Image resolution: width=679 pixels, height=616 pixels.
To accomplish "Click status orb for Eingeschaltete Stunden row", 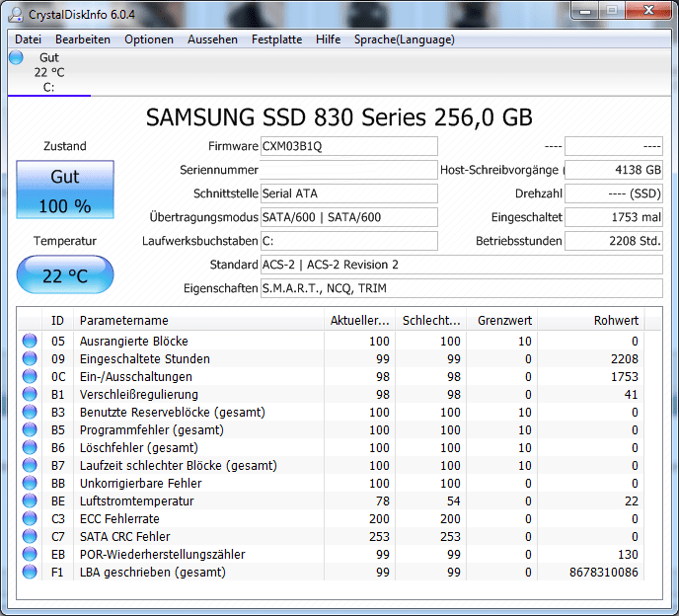I will [30, 358].
